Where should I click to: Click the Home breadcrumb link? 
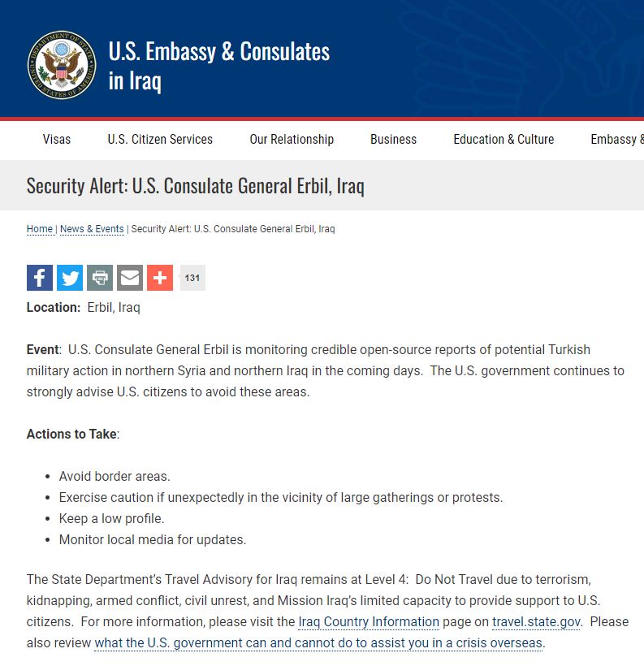click(40, 229)
